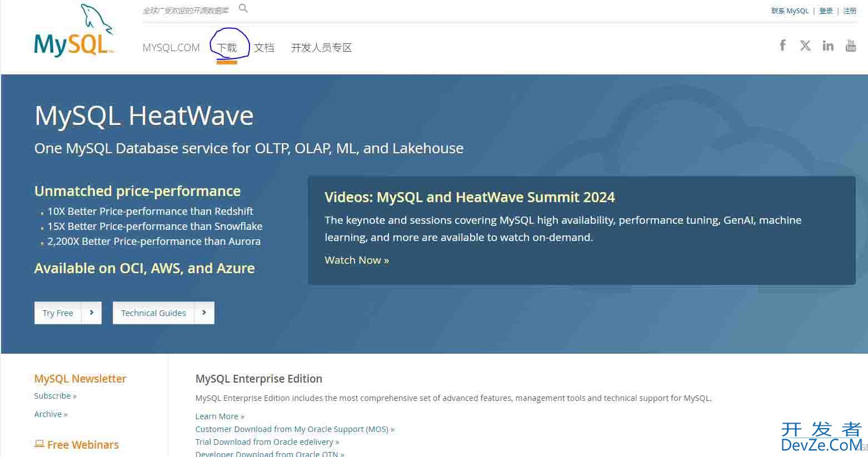Click the MySQL Enterprise Edition heading
Viewport: 868px width, 457px height.
point(259,379)
